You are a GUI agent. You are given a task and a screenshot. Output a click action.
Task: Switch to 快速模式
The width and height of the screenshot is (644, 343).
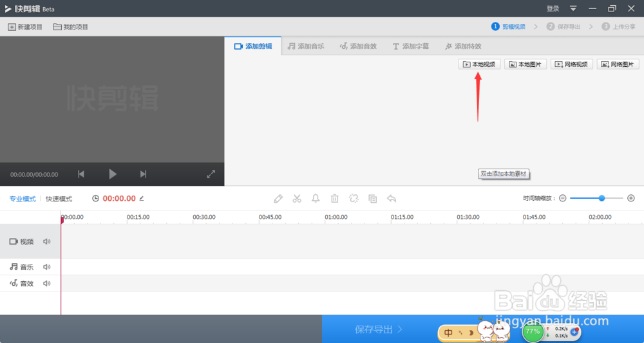point(59,199)
